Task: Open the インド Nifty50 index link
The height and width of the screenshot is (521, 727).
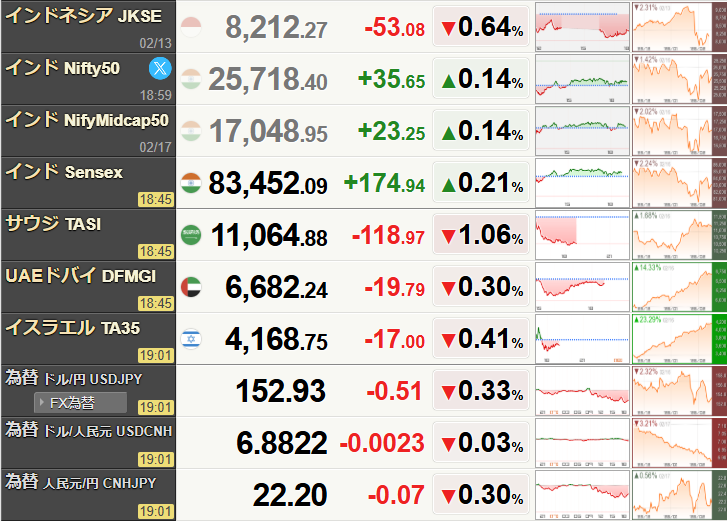Action: [63, 68]
